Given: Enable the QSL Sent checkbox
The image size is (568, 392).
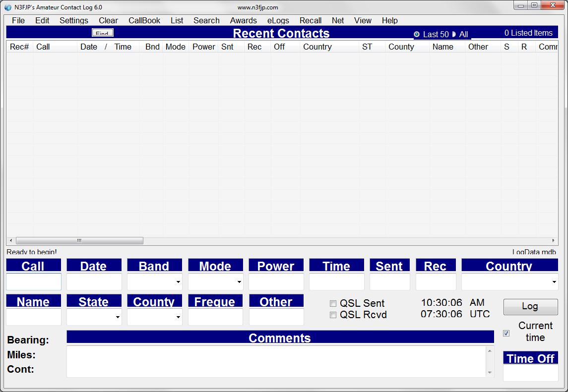Looking at the screenshot, I should 333,303.
